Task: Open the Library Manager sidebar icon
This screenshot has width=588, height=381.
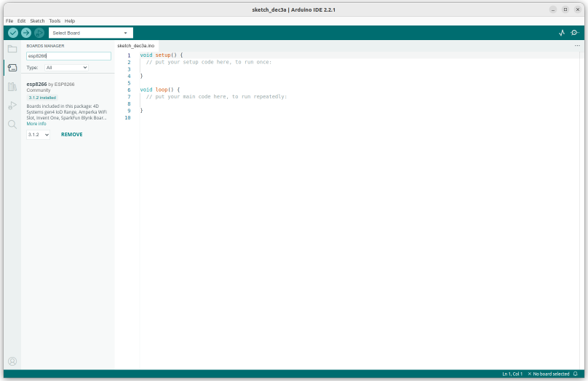Action: (x=12, y=87)
